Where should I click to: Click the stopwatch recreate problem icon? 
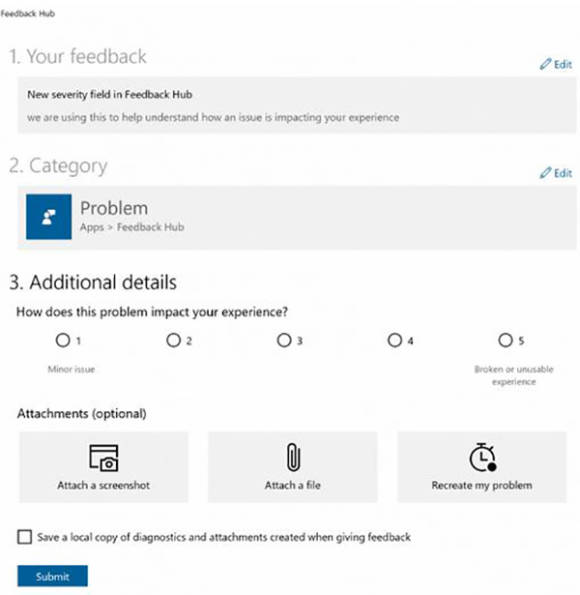482,457
